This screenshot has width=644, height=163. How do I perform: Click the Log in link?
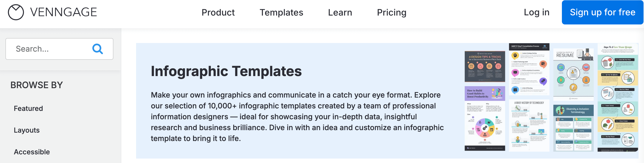coord(537,12)
